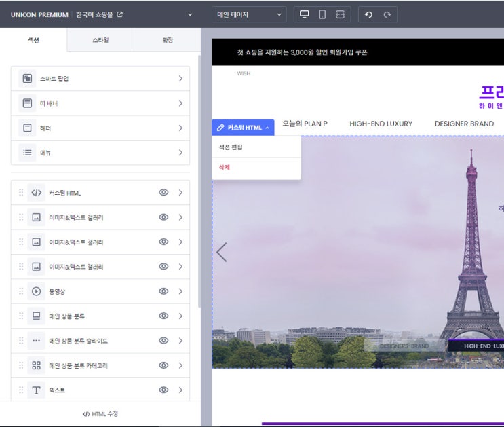Toggle visibility of 메인 상품 분류 section
The height and width of the screenshot is (427, 504).
coord(163,316)
